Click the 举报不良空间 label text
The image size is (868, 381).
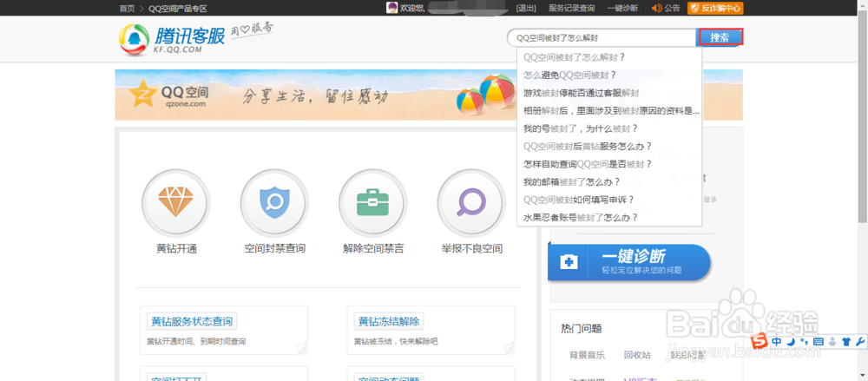(471, 248)
